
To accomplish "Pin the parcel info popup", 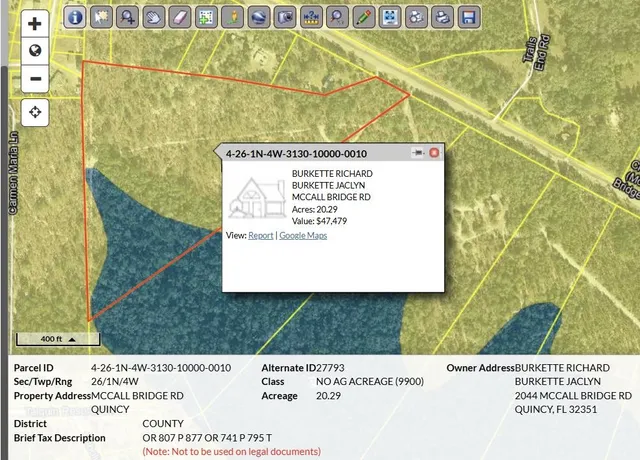I will pyautogui.click(x=417, y=154).
